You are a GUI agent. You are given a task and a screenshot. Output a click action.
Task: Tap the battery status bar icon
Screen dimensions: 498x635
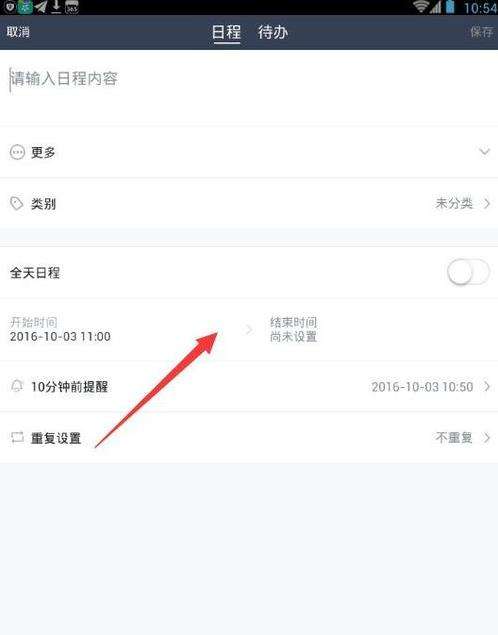tap(450, 7)
